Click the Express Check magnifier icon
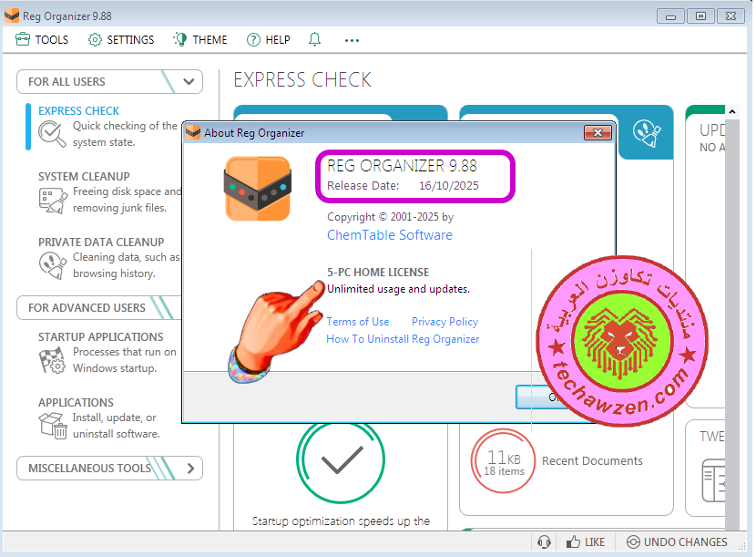Viewport: 756px width, 557px height. (52, 134)
